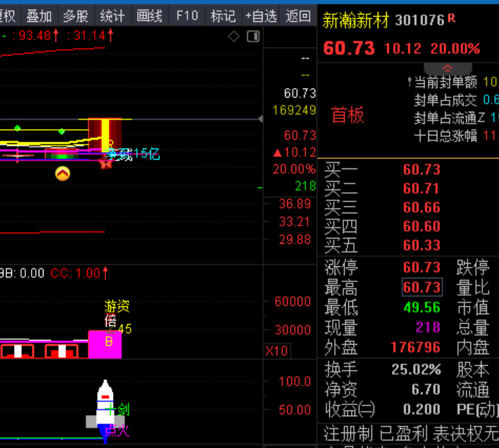Click the volume axis label 60000
The image size is (499, 448).
293,301
